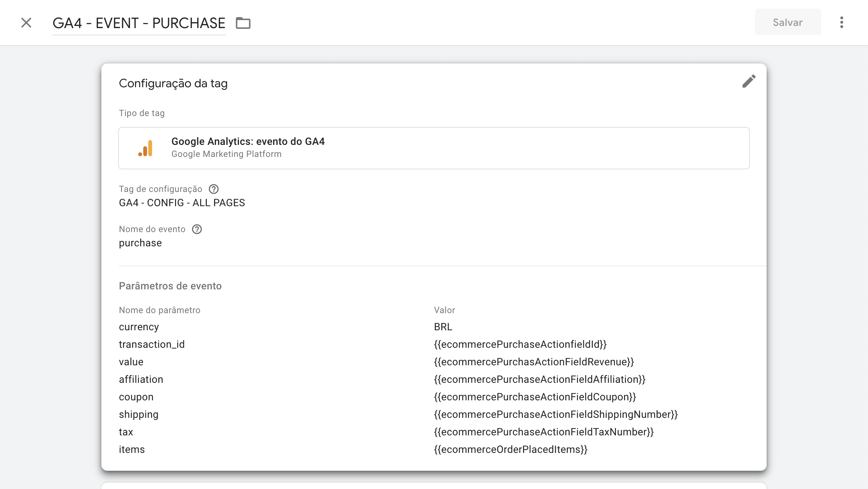Click the GA4 - CONFIG - ALL PAGES configuration tag
Screen dimensions: 868x489
click(x=182, y=203)
